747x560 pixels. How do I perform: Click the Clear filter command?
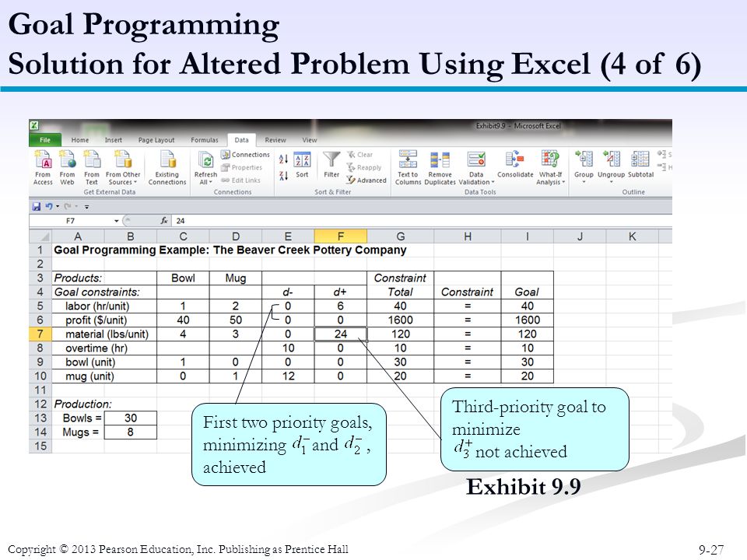(x=359, y=155)
